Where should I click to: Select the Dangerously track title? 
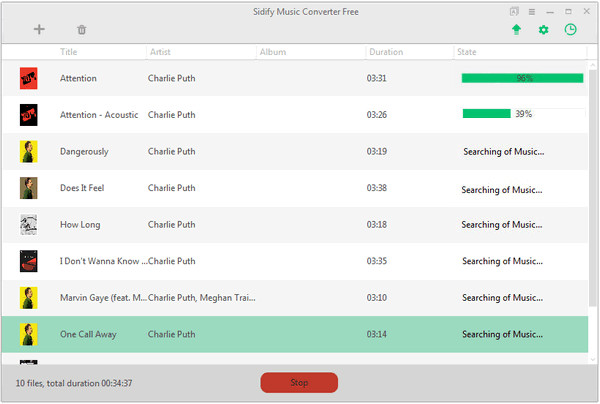pos(84,152)
